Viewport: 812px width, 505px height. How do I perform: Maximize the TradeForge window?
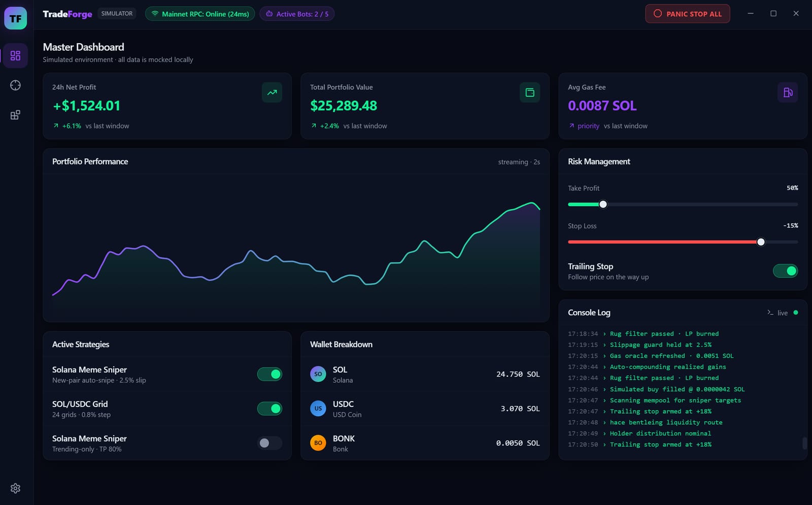pyautogui.click(x=773, y=14)
